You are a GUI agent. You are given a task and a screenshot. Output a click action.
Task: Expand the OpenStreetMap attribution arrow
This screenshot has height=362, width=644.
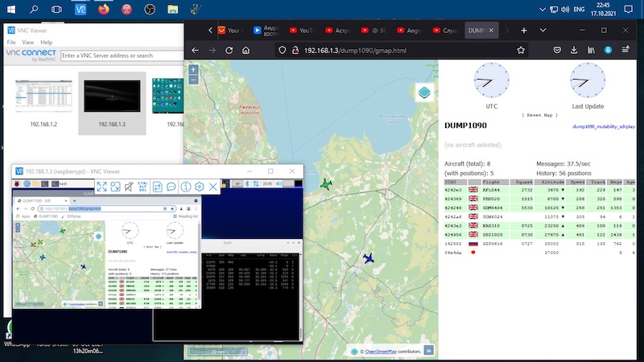pos(429,351)
